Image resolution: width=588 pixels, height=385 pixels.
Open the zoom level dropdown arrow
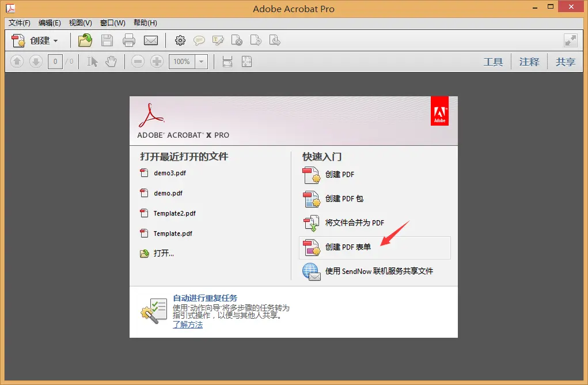tap(201, 62)
